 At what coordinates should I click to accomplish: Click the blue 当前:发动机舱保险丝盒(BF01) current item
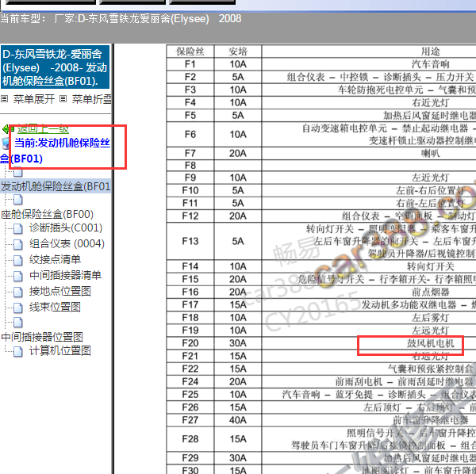[x=56, y=151]
